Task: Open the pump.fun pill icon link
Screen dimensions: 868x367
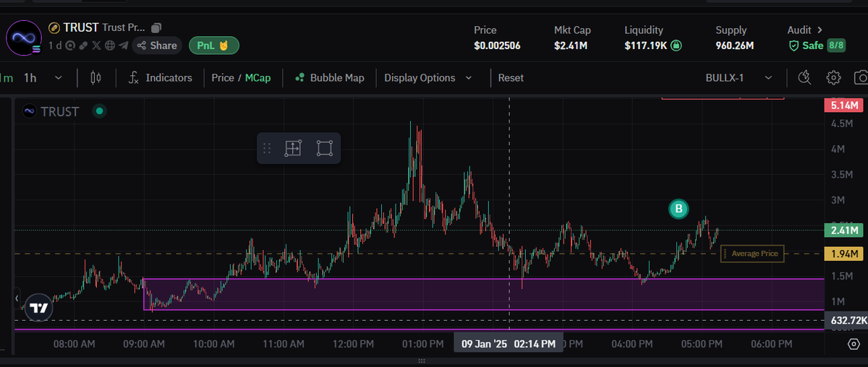Action: pyautogui.click(x=83, y=46)
